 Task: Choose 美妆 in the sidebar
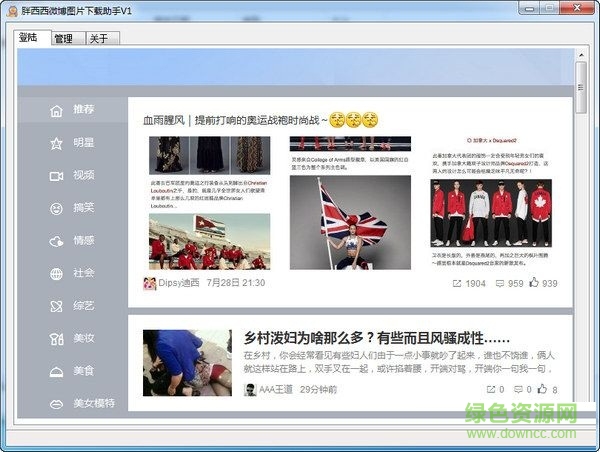pyautogui.click(x=84, y=338)
